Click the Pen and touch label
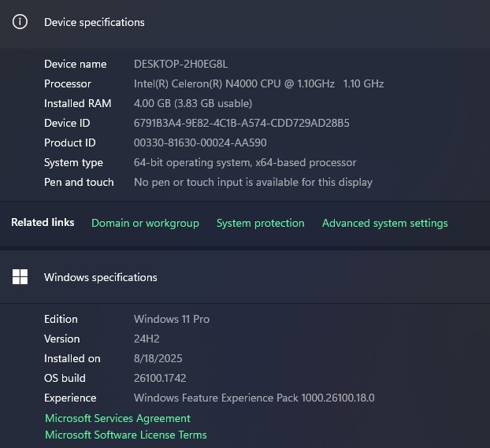490x448 pixels. pyautogui.click(x=79, y=182)
